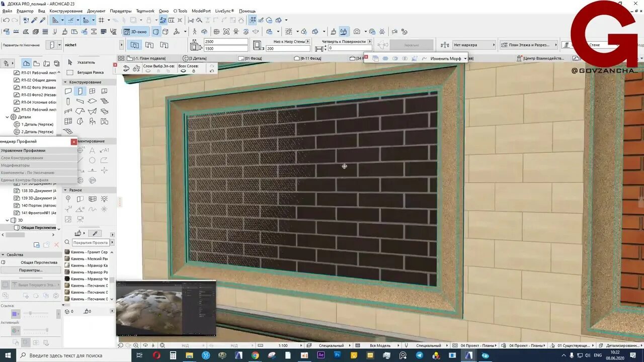Open the Документ menu
The height and width of the screenshot is (362, 644).
96,11
